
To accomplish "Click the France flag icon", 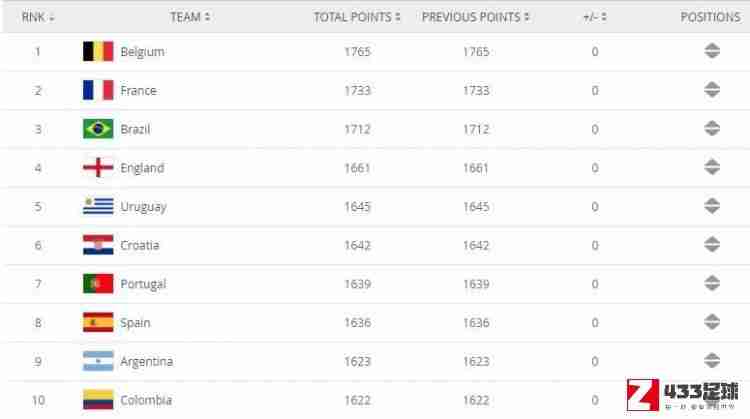I will tap(98, 90).
